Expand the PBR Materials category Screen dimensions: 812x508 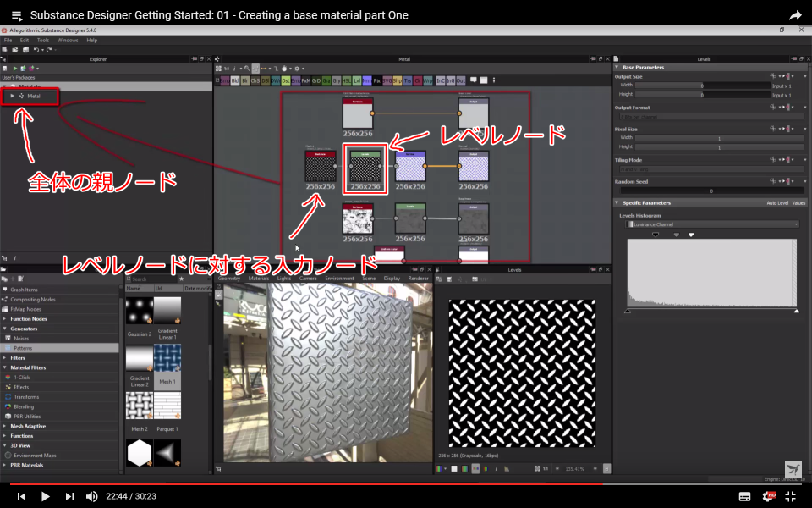[x=5, y=465]
